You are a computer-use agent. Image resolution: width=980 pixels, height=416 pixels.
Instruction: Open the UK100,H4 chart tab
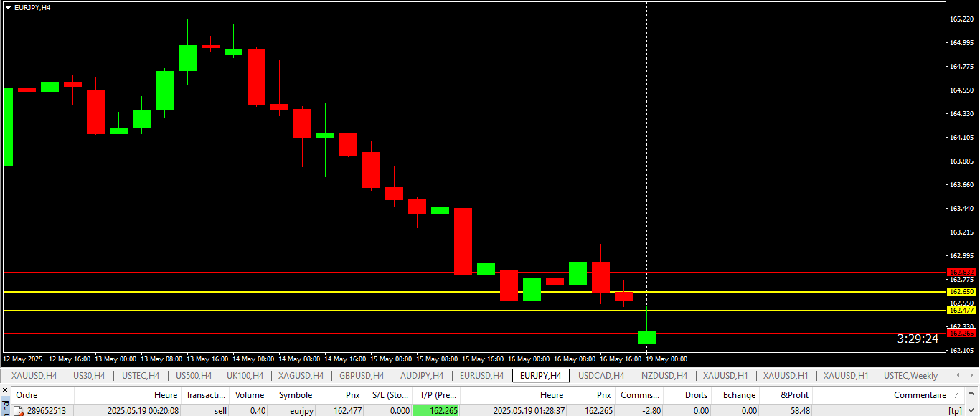(245, 376)
